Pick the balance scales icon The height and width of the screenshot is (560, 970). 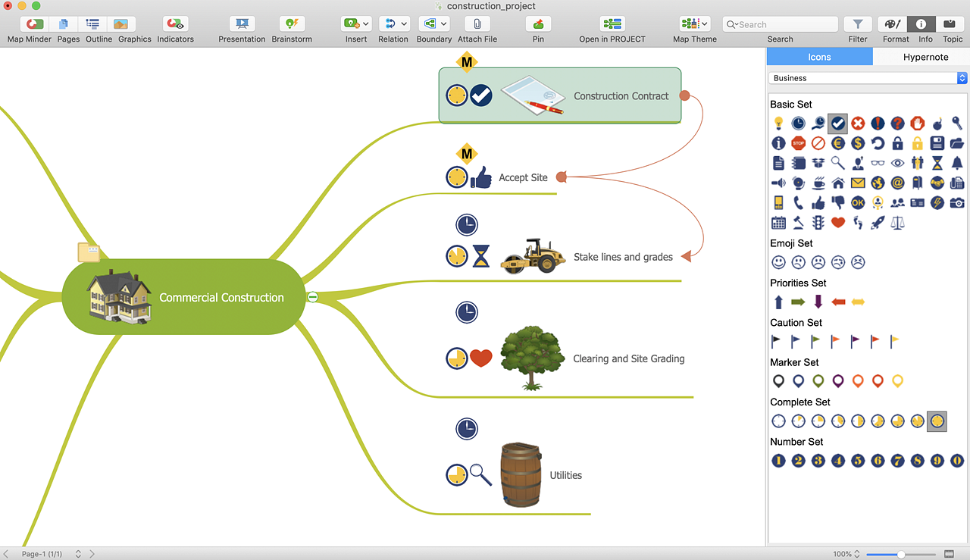coord(897,223)
